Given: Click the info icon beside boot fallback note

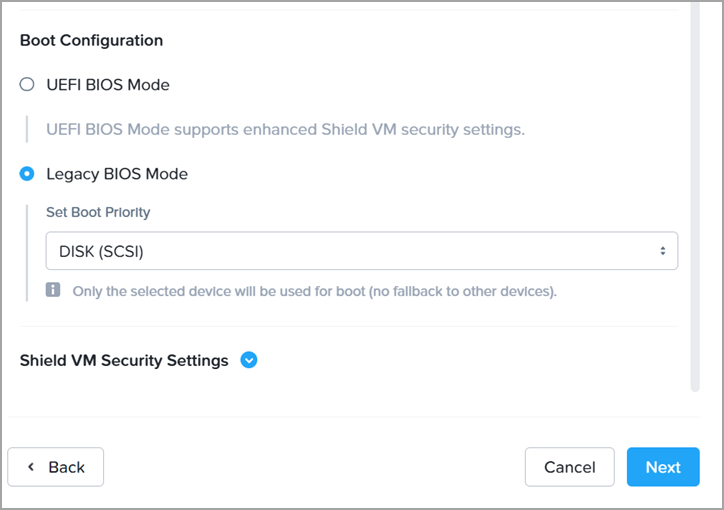Looking at the screenshot, I should [54, 291].
